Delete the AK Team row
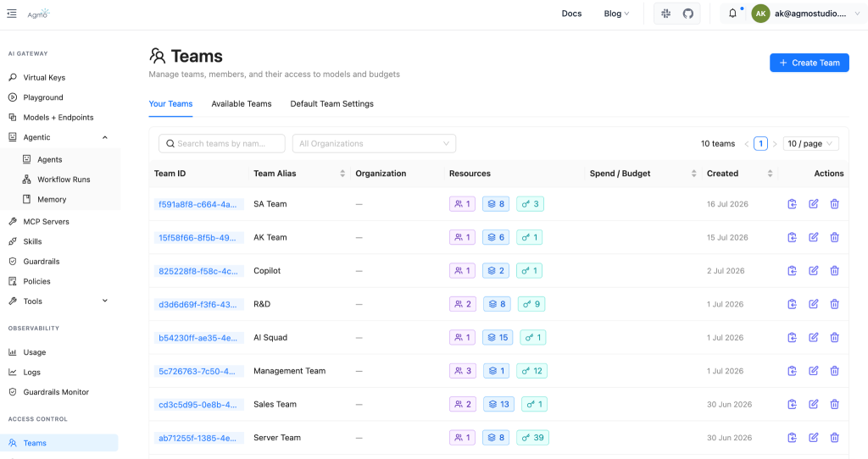The width and height of the screenshot is (868, 459). [834, 237]
